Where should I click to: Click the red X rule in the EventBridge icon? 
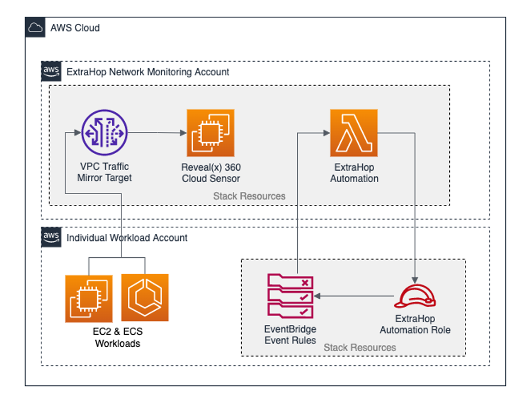pyautogui.click(x=305, y=282)
